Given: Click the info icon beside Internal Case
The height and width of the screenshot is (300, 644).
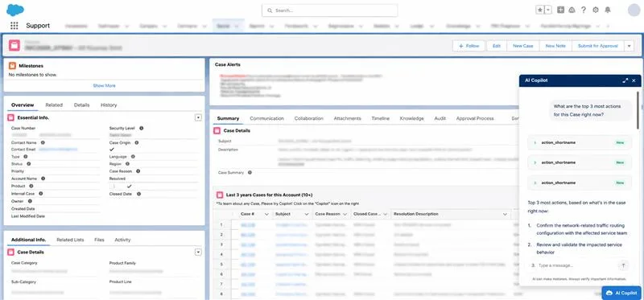Looking at the screenshot, I should (x=41, y=193).
